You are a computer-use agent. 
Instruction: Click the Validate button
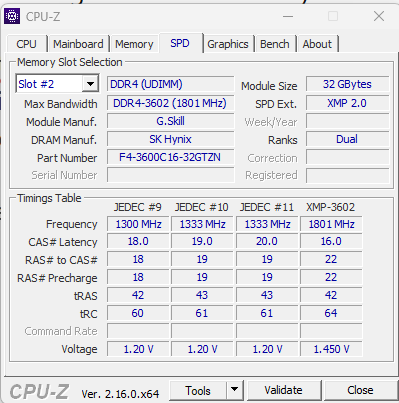[283, 390]
